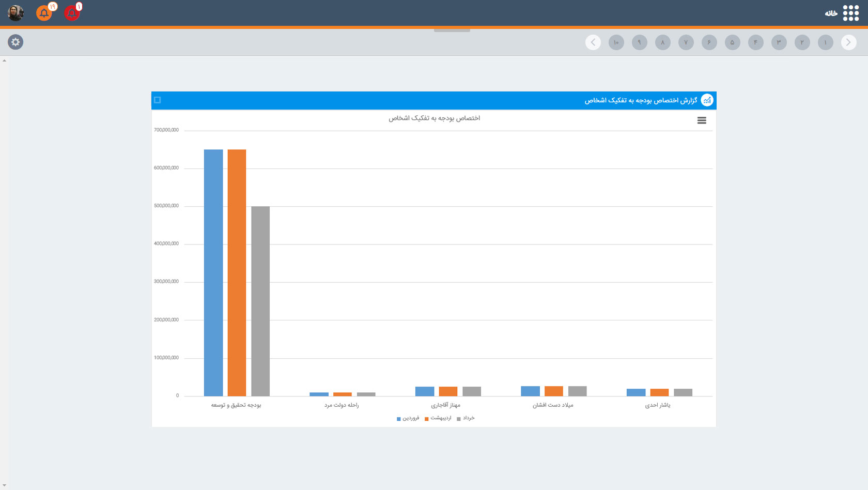Switch to dashboard page ۴
Viewport: 868px width, 490px height.
click(x=755, y=42)
